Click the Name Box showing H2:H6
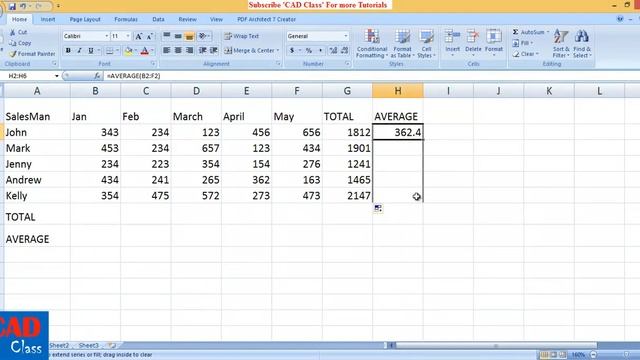The image size is (640, 360). [31, 76]
